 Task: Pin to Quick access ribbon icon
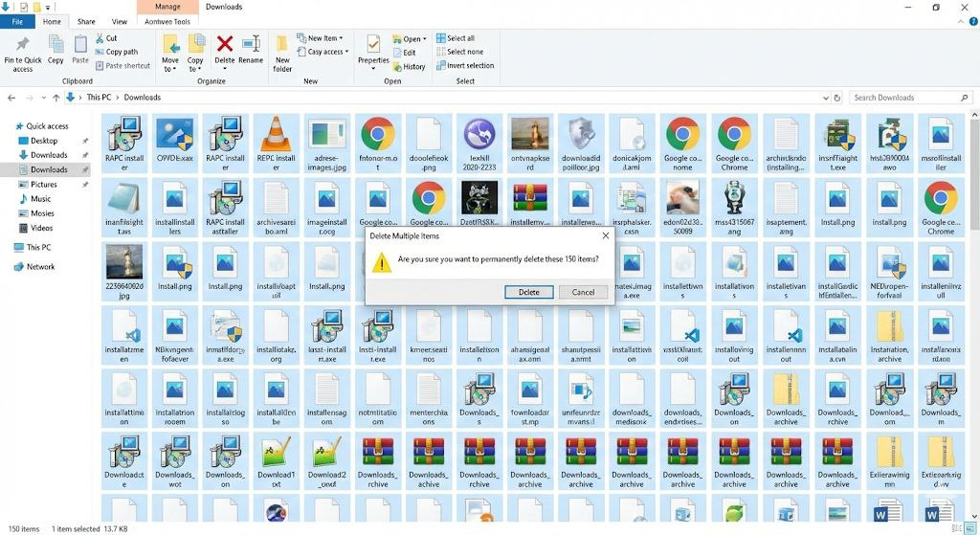(23, 54)
